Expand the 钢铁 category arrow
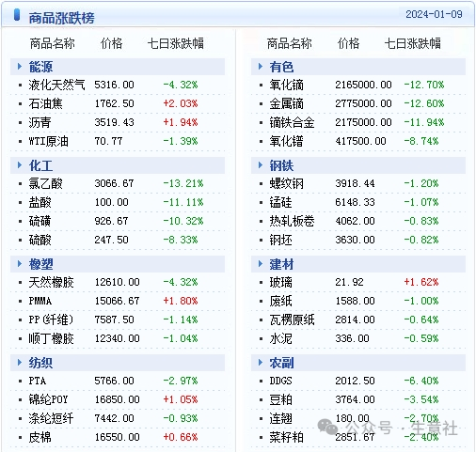This screenshot has width=476, height=452. [261, 165]
